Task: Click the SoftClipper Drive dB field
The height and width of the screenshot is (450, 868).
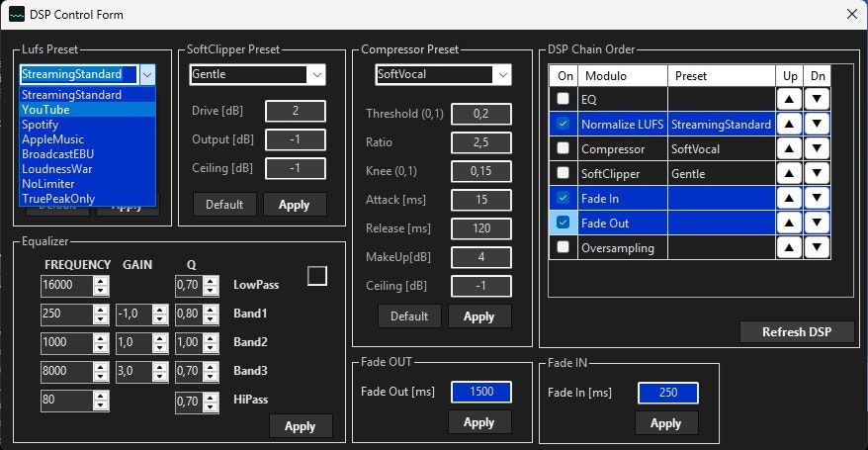Action: click(296, 111)
